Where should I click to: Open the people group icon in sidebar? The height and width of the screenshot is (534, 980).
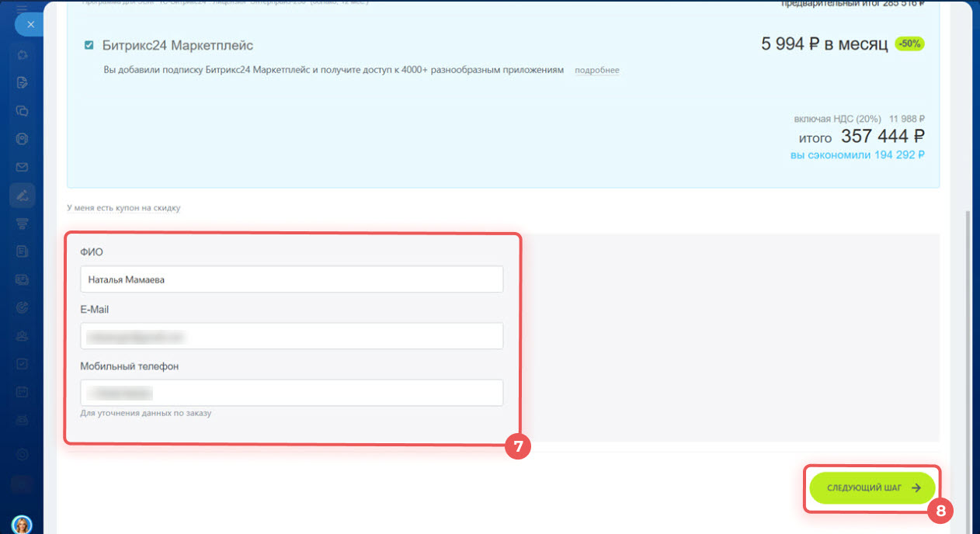[x=22, y=336]
